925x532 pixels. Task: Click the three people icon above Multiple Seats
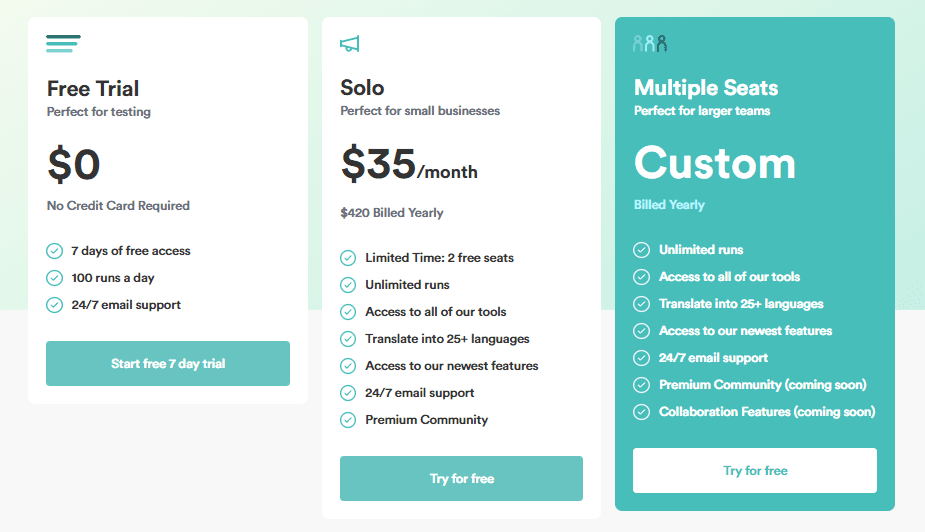click(x=650, y=44)
